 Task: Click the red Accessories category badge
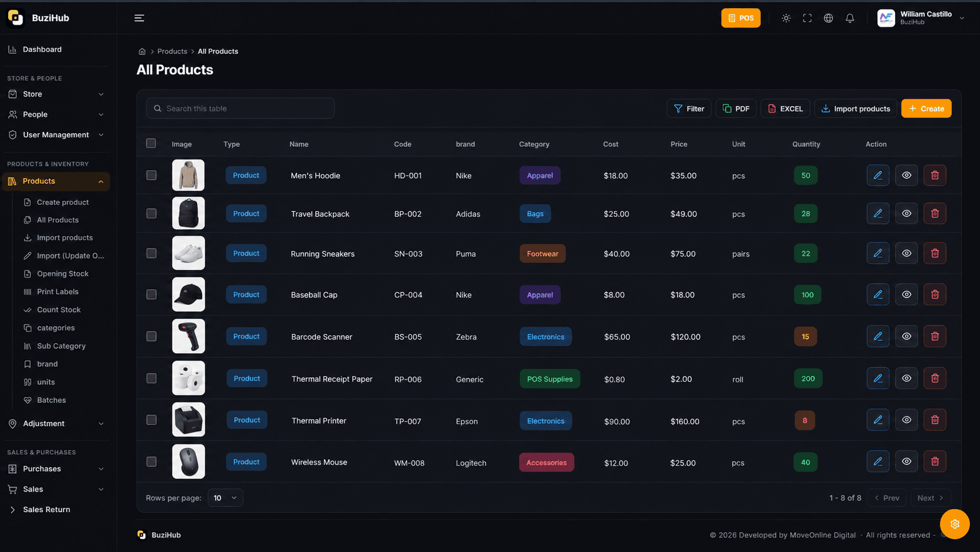pyautogui.click(x=546, y=463)
